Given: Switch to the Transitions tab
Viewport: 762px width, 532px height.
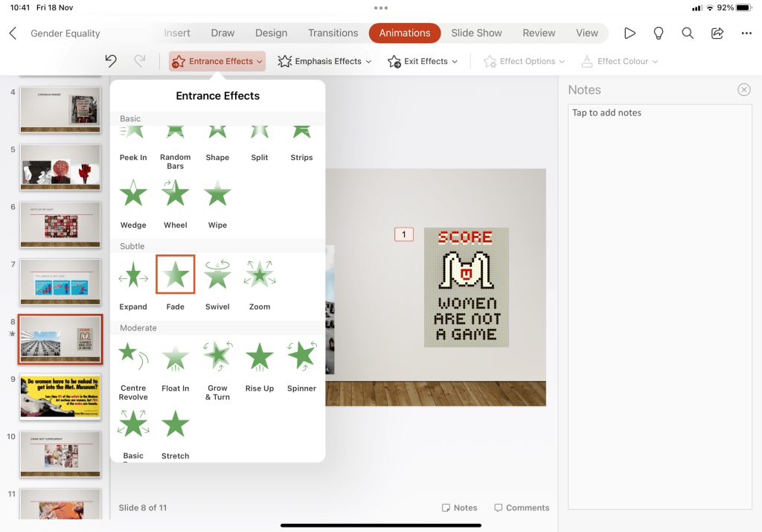Looking at the screenshot, I should point(333,33).
